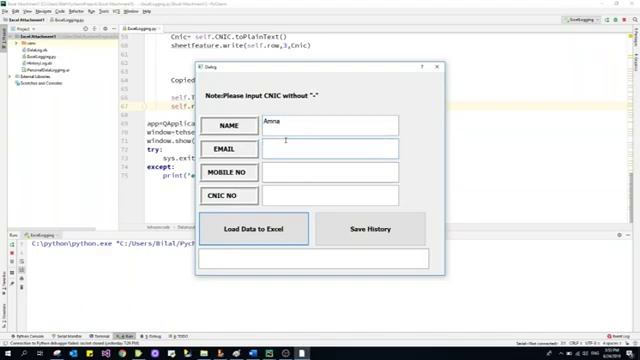Click the collapse all icon in Project panel
The height and width of the screenshot is (360, 640).
coord(95,29)
